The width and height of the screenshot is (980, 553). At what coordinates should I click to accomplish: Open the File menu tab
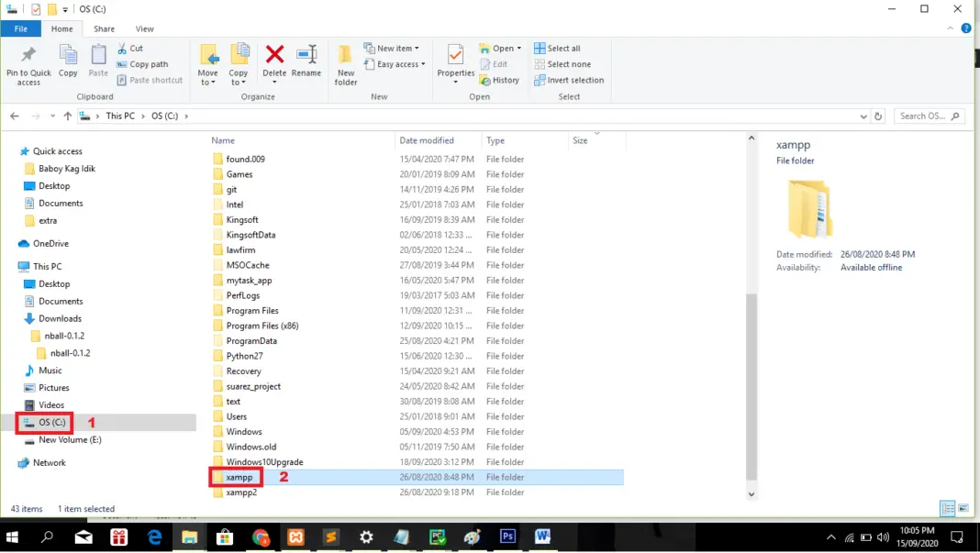(x=20, y=29)
